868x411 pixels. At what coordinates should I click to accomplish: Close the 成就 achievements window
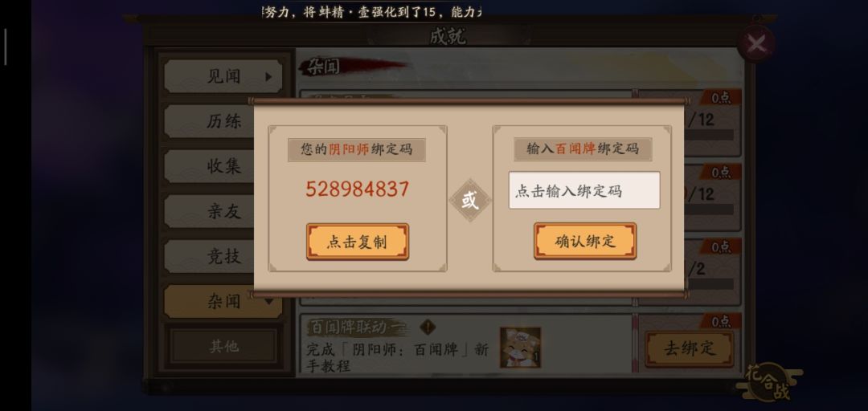[x=756, y=43]
